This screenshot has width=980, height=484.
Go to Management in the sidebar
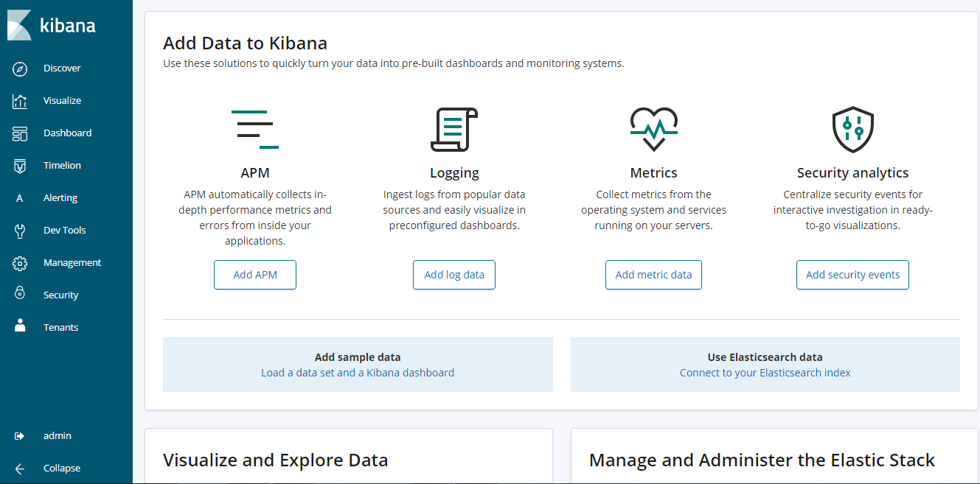click(72, 263)
